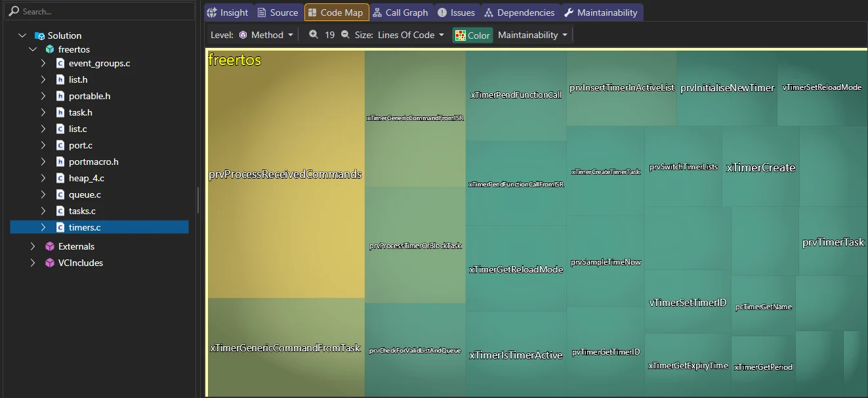Select the vTimerSetTimerID tile

point(688,303)
